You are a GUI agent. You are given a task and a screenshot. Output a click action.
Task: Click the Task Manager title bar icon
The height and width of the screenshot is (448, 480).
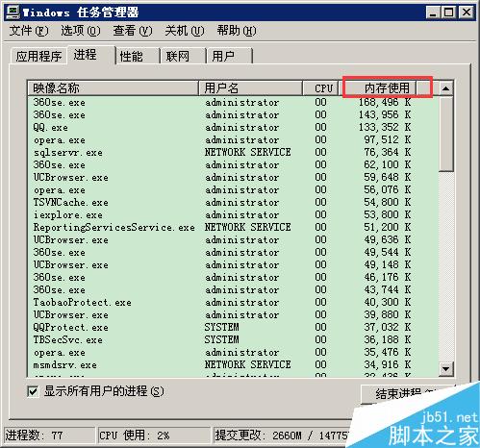pyautogui.click(x=13, y=12)
